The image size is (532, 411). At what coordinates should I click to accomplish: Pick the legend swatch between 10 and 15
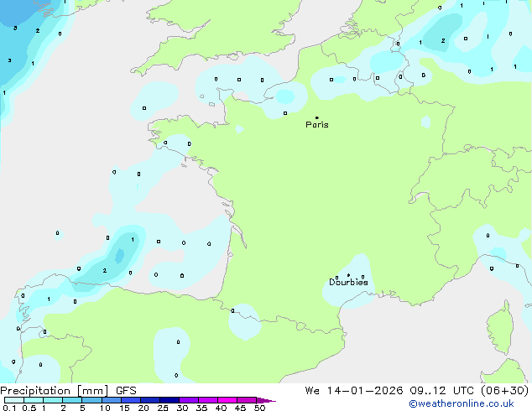[x=112, y=400]
